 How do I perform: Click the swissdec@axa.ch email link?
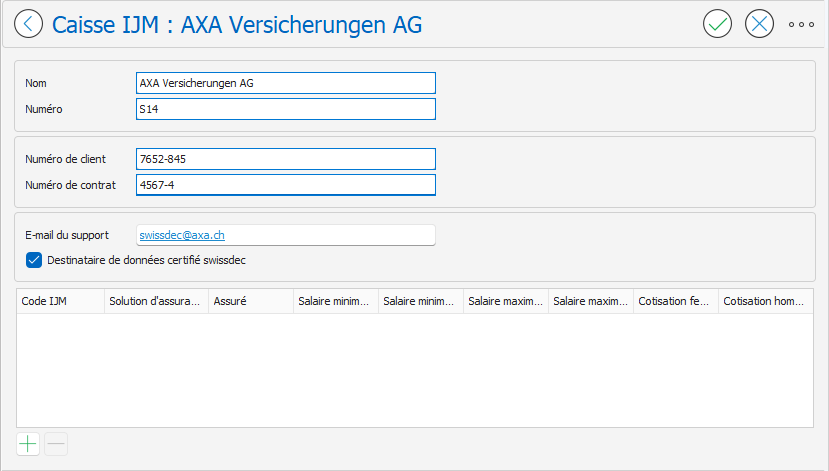pos(182,235)
